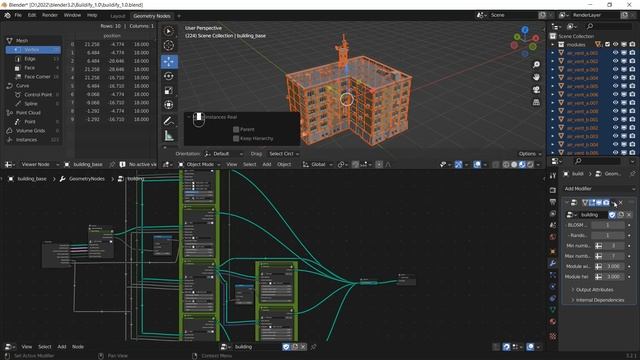This screenshot has height=360, width=640.
Task: Open the Render menu
Action: pos(50,15)
